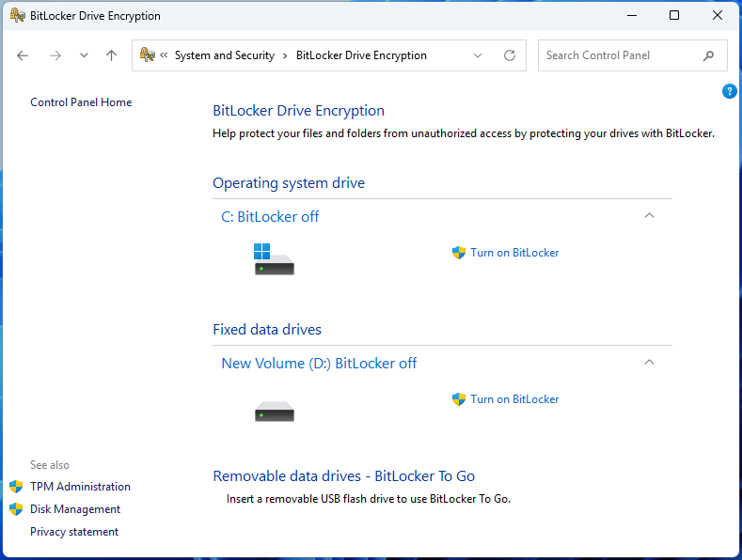742x560 pixels.
Task: Open Control Panel Home
Action: [81, 102]
